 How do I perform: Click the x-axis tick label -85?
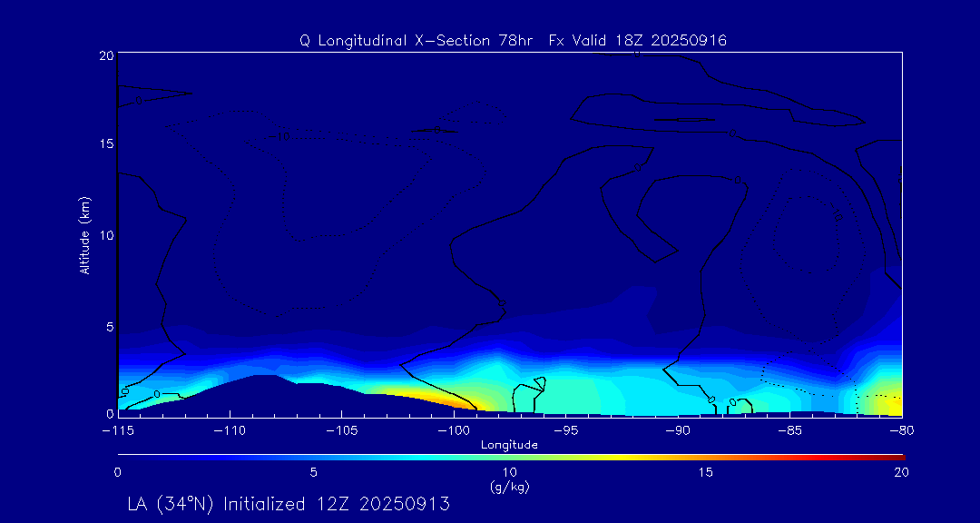pyautogui.click(x=790, y=431)
